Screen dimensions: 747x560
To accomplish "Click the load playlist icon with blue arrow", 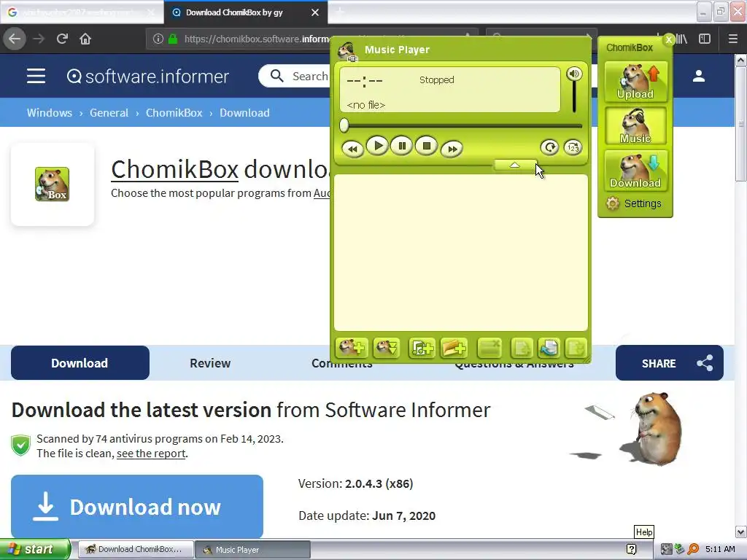I will (549, 348).
